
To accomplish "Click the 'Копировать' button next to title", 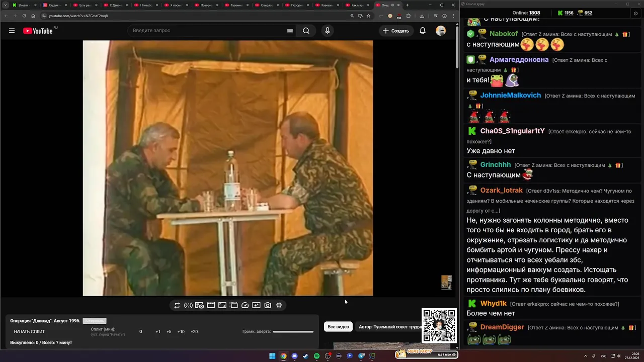I will (95, 321).
